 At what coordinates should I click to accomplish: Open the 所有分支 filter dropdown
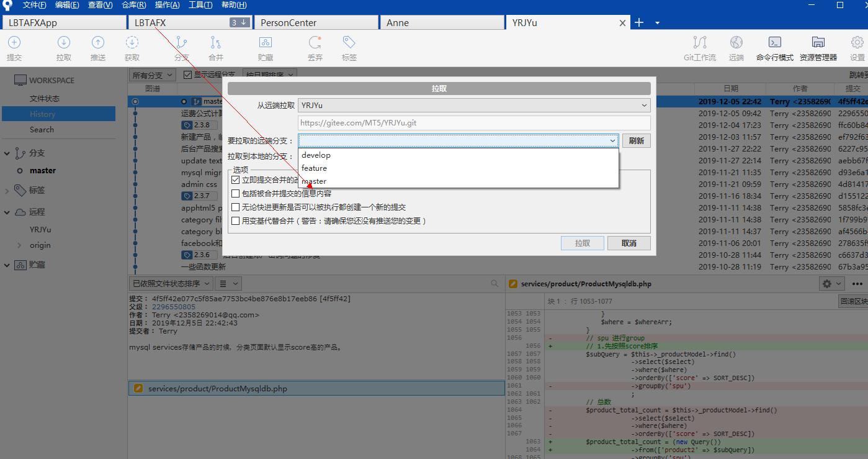coord(152,75)
